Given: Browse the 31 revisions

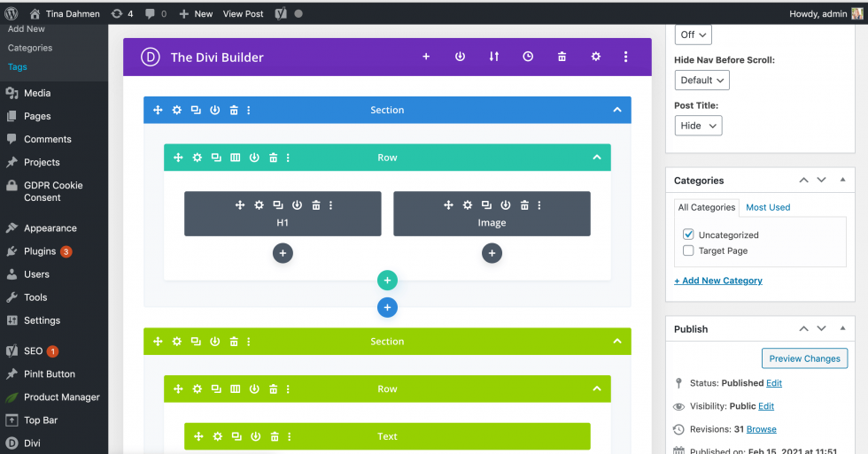Looking at the screenshot, I should (x=761, y=429).
